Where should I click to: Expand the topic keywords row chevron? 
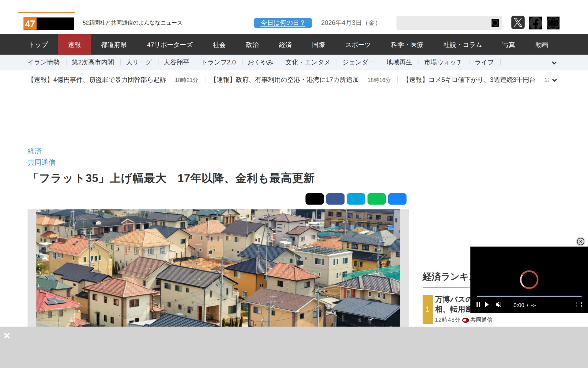pos(554,63)
